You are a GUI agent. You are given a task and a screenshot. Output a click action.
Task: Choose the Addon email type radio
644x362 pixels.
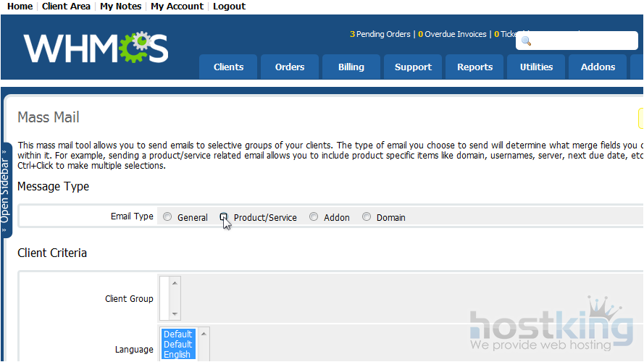(x=314, y=217)
